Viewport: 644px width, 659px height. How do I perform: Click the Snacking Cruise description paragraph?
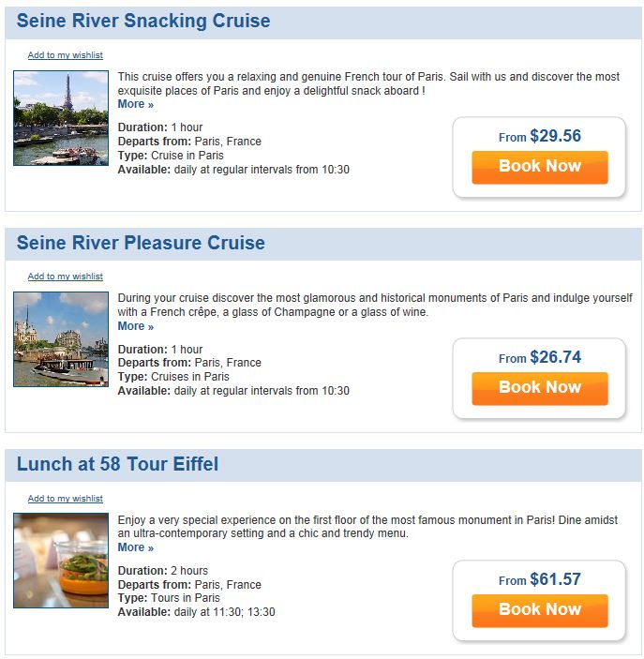coord(368,83)
